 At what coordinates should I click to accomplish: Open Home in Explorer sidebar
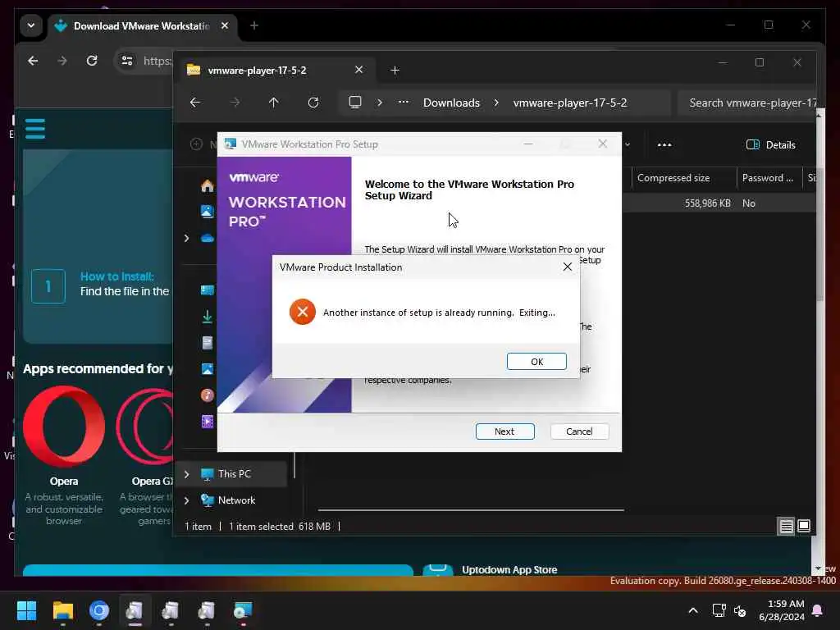pos(208,186)
